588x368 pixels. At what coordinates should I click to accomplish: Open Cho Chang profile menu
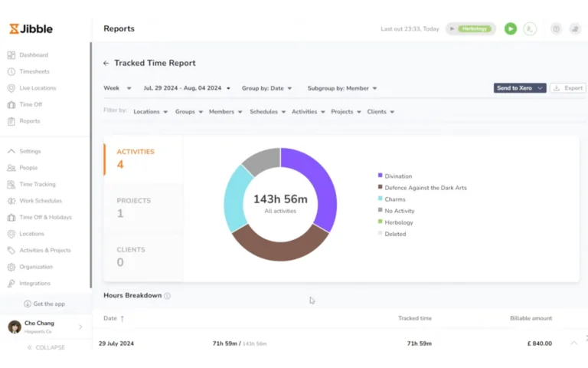point(45,327)
